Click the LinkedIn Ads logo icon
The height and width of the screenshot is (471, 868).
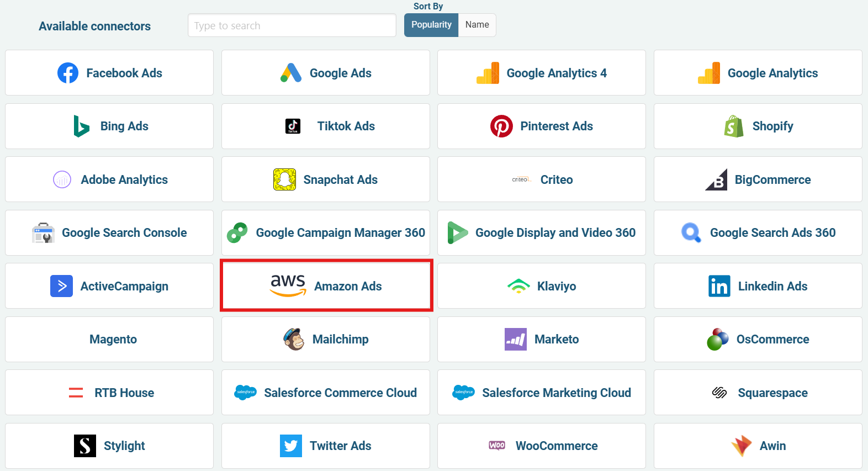719,286
